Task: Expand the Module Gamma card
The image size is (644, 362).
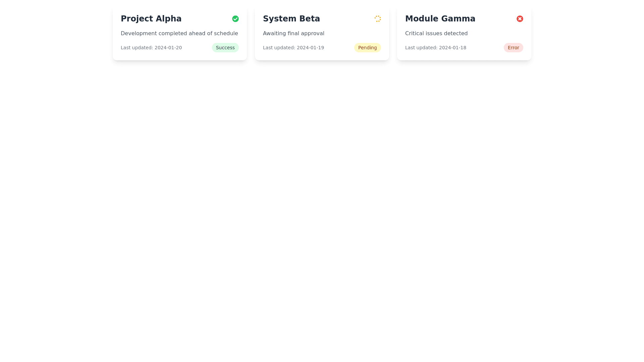Action: (464, 34)
